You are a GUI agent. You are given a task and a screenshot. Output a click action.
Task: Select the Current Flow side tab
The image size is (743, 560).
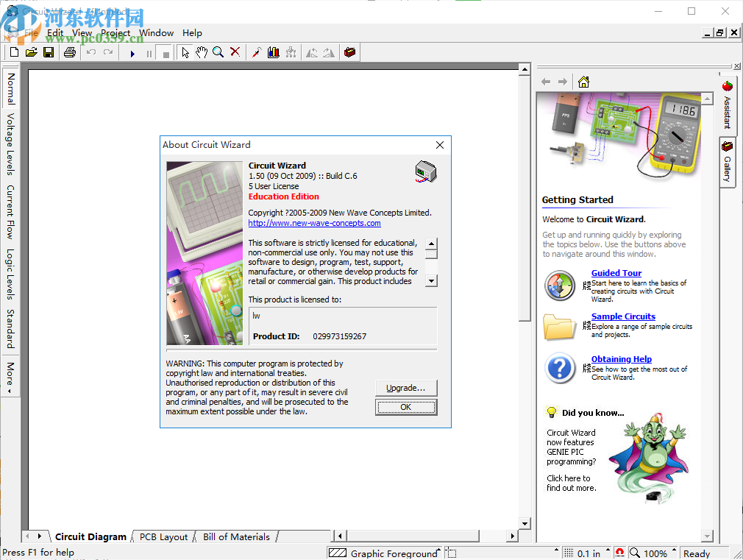pyautogui.click(x=11, y=212)
